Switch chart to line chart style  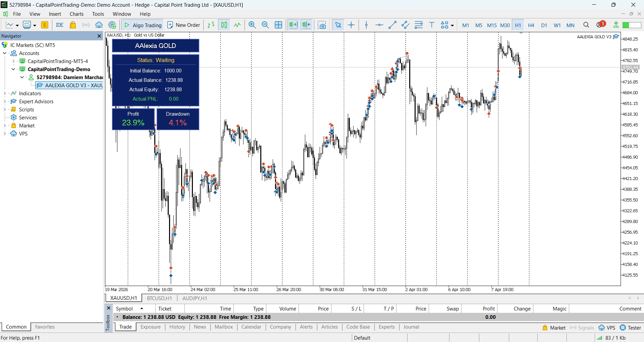(237, 25)
